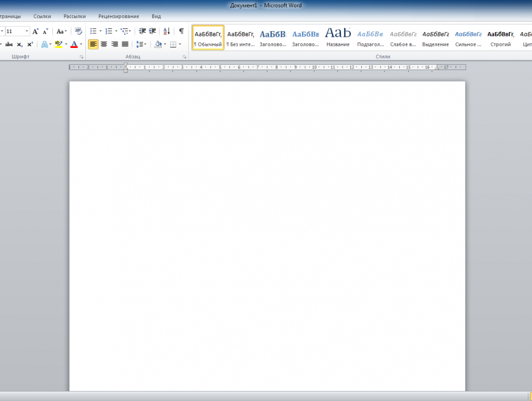The height and width of the screenshot is (401, 532).
Task: Switch to the Рецензирование tab
Action: pos(119,16)
